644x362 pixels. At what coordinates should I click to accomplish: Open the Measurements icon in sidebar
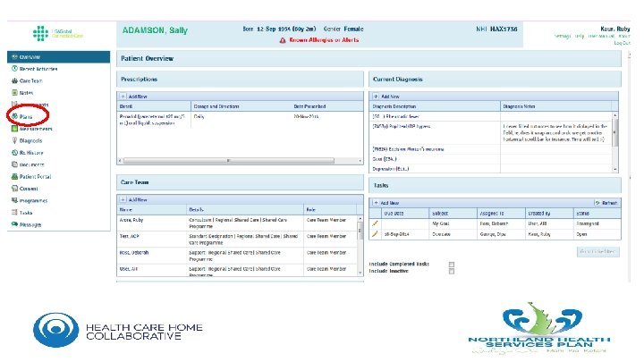(x=15, y=129)
